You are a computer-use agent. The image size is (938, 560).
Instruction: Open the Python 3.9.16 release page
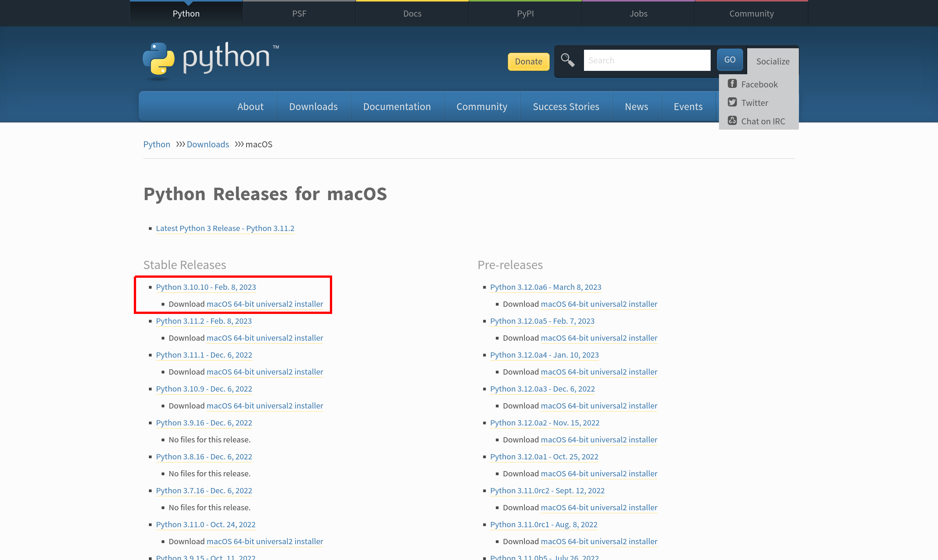pyautogui.click(x=204, y=423)
